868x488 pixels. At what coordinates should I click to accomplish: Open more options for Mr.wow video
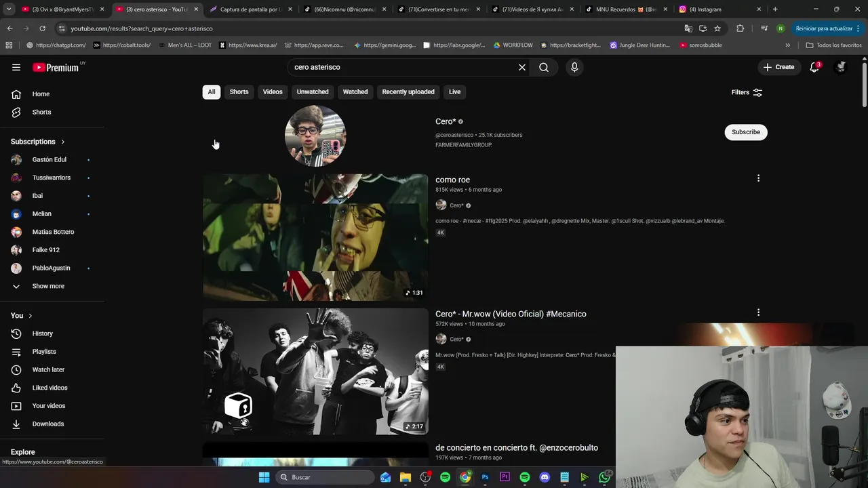pos(758,312)
